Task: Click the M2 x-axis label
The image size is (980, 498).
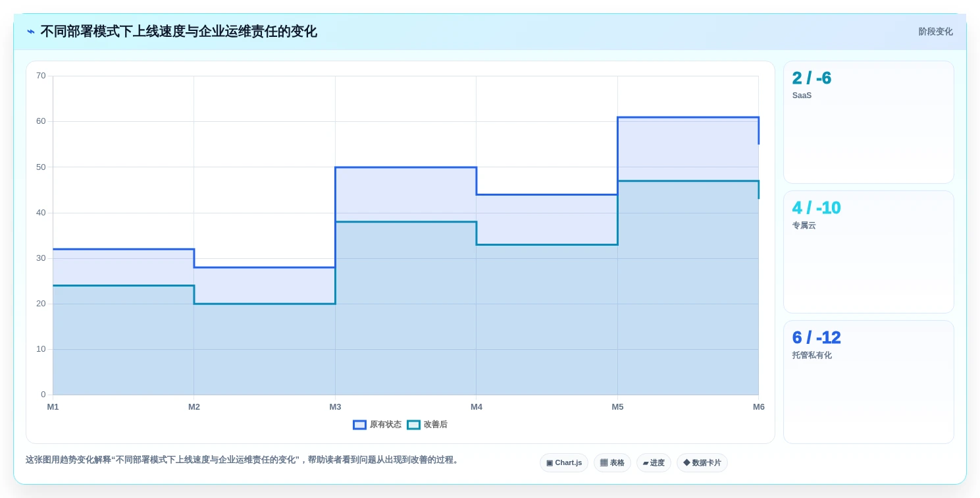Action: pos(194,407)
